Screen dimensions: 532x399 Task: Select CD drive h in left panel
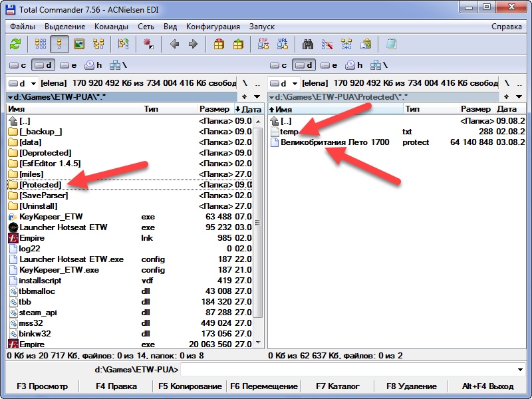coord(93,65)
